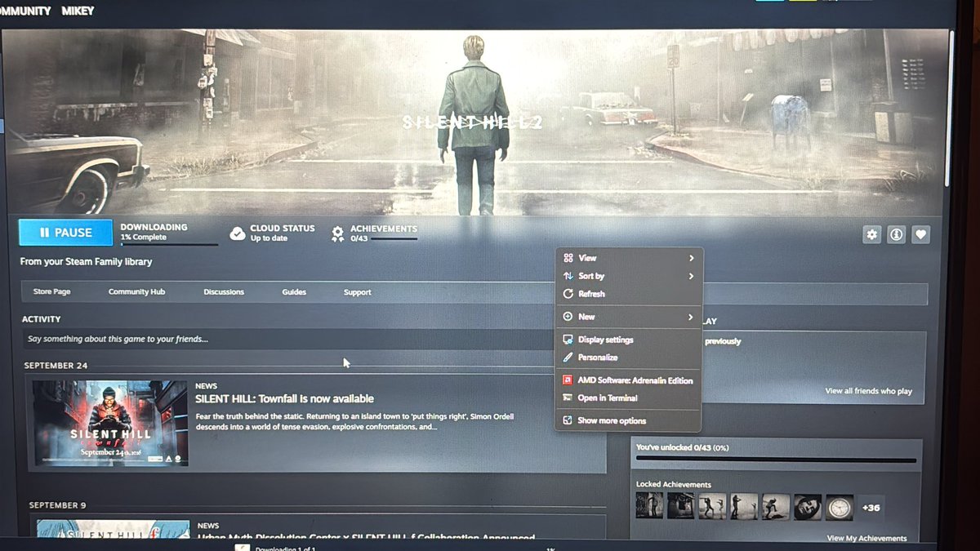Click the +36 more achievements button
The image size is (980, 551).
[871, 508]
